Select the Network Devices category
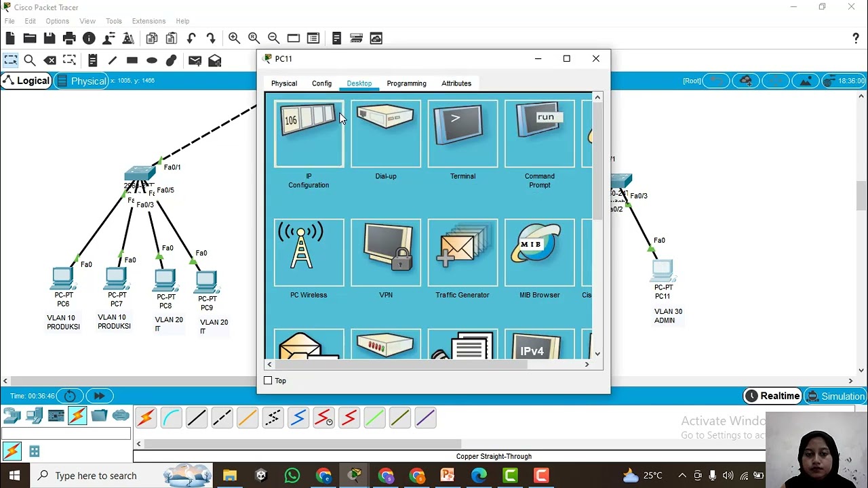The image size is (868, 488). tap(12, 415)
